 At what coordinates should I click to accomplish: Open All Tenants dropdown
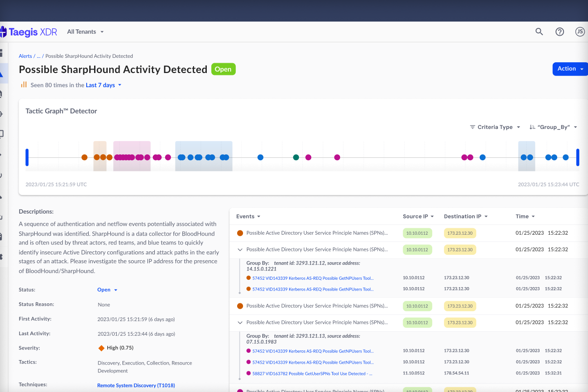coord(85,32)
